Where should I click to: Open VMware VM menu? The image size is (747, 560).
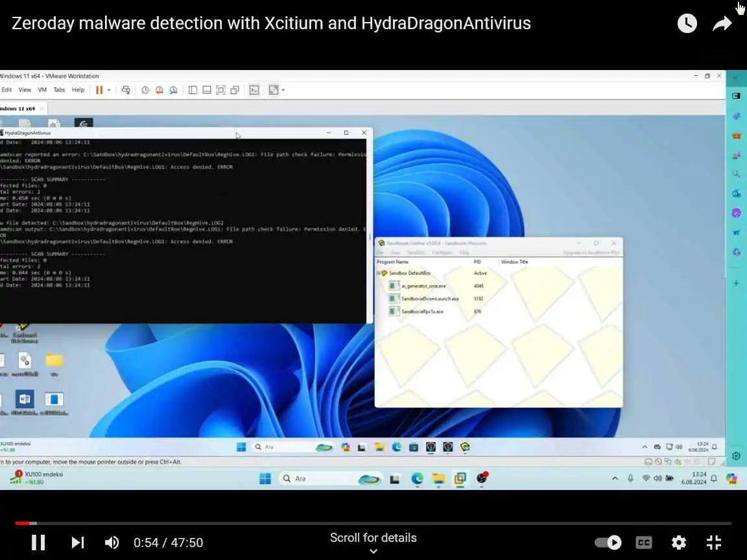click(x=42, y=89)
